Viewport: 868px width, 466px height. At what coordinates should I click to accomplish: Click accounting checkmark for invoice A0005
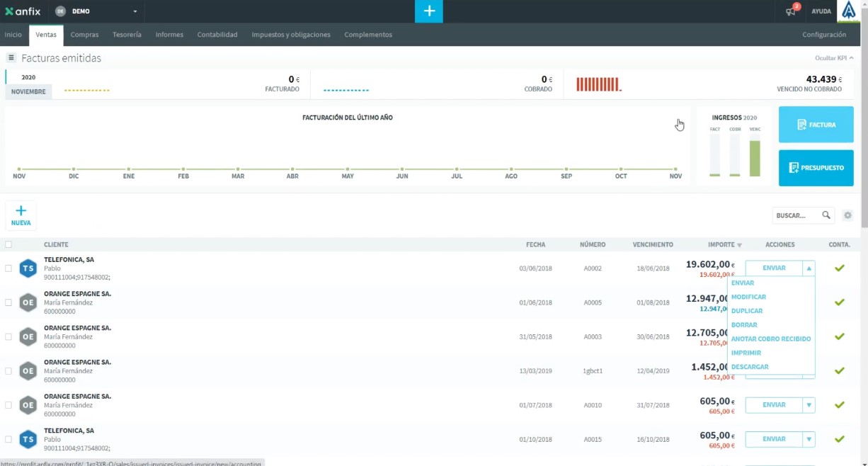point(840,302)
